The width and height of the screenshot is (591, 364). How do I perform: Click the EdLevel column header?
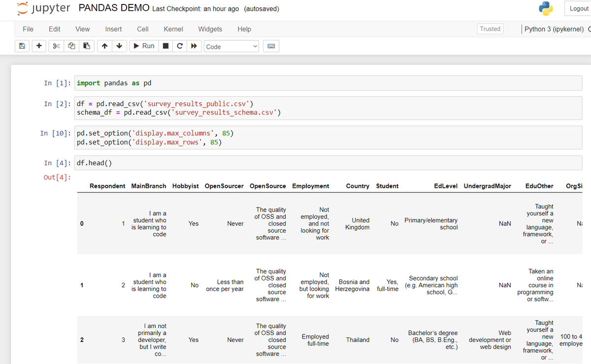446,186
